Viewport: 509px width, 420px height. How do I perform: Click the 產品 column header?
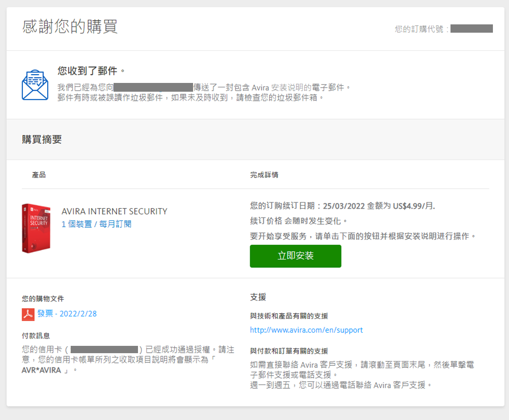pyautogui.click(x=39, y=175)
